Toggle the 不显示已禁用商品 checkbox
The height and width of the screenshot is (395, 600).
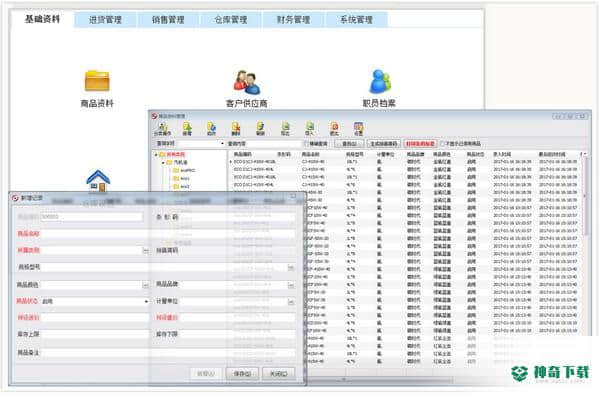tap(443, 144)
